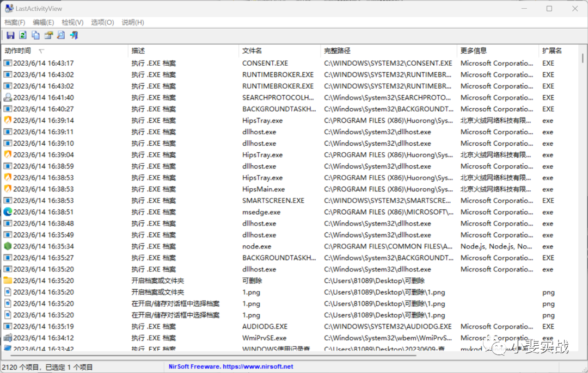Image resolution: width=588 pixels, height=373 pixels.
Task: Click the Save Selected Items floppy icon
Action: [x=10, y=35]
